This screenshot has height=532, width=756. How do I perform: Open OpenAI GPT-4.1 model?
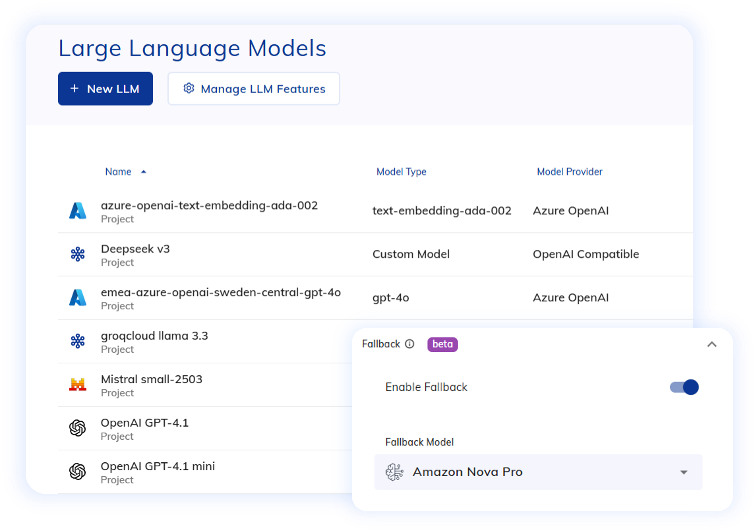(x=145, y=423)
